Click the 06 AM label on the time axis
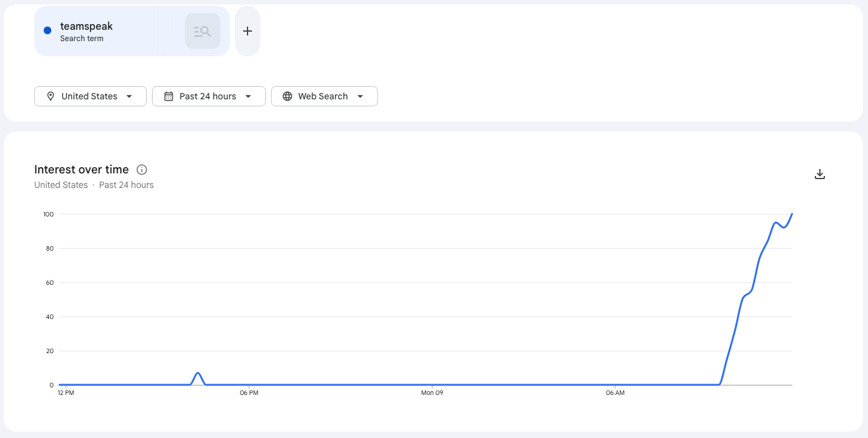The width and height of the screenshot is (868, 438). [615, 393]
